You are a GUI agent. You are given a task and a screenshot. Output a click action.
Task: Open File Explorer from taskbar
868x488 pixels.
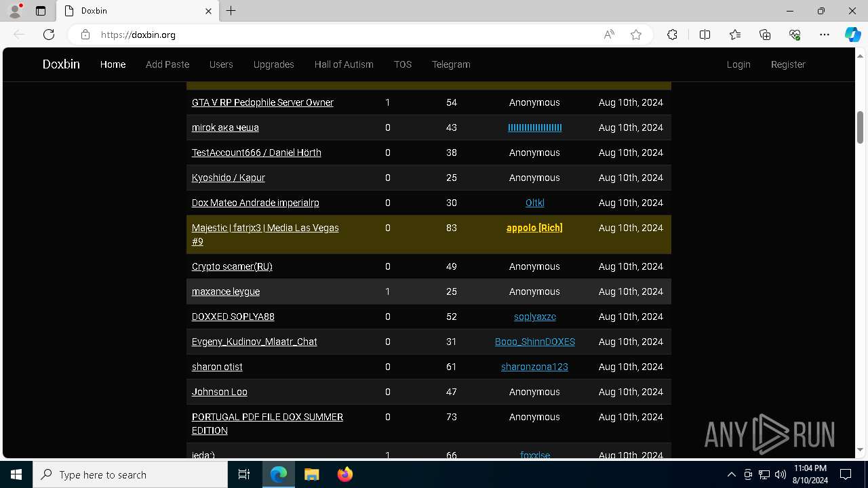click(x=311, y=474)
